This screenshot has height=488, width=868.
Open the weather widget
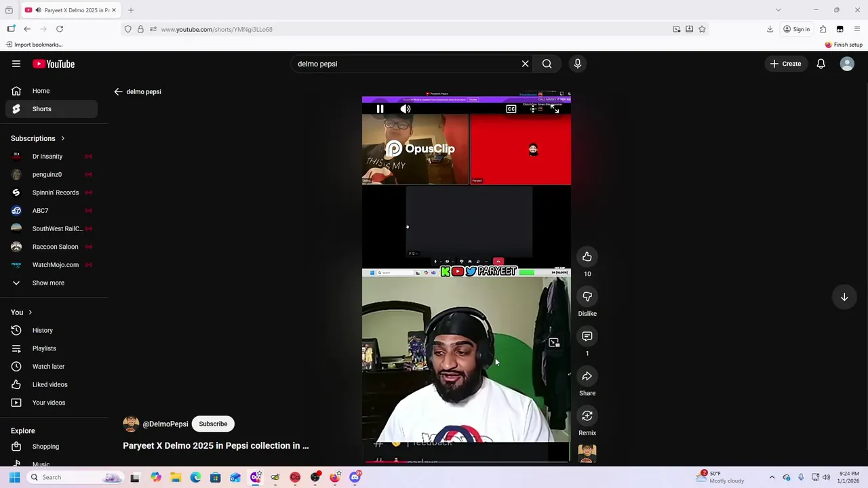point(722,477)
